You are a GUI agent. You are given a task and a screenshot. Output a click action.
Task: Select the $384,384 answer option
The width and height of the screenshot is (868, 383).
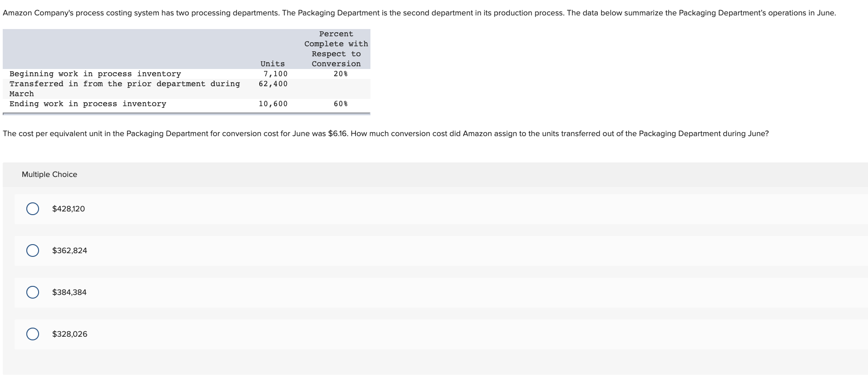point(32,292)
